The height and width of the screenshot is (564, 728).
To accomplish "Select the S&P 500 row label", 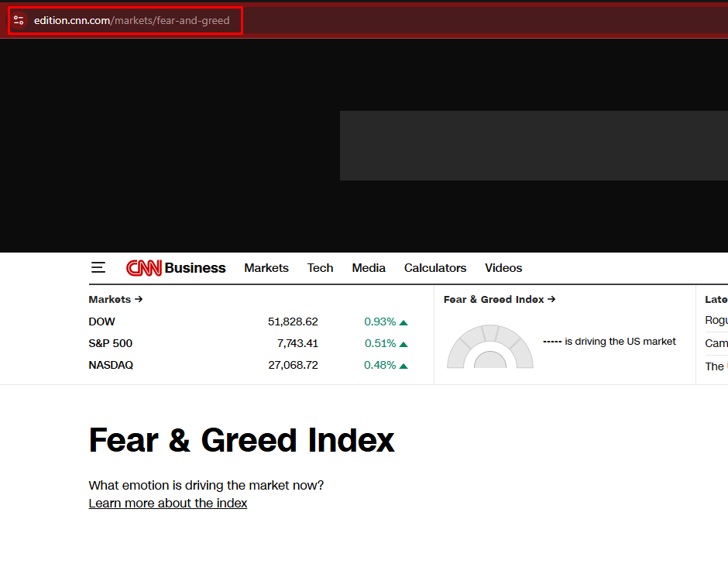I will (x=111, y=343).
